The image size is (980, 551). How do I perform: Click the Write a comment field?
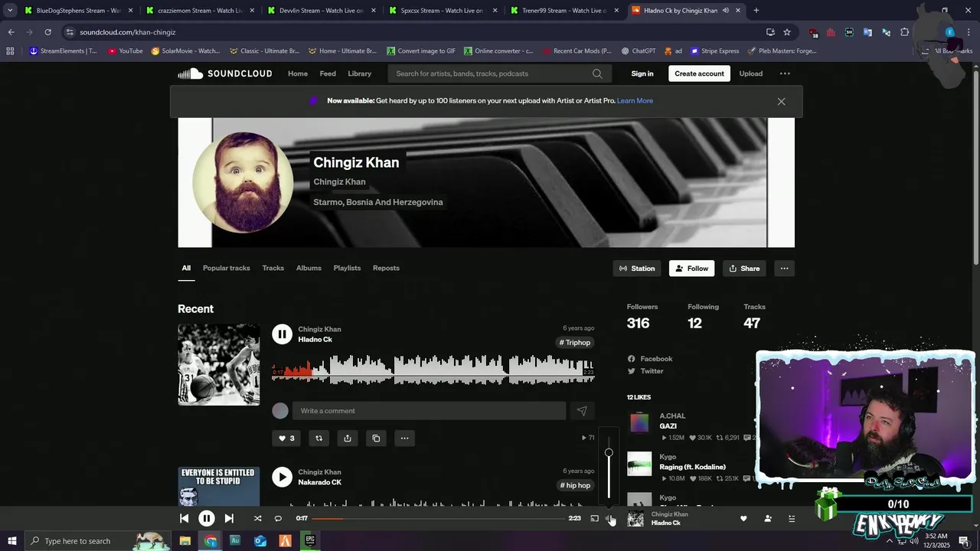[x=429, y=411]
